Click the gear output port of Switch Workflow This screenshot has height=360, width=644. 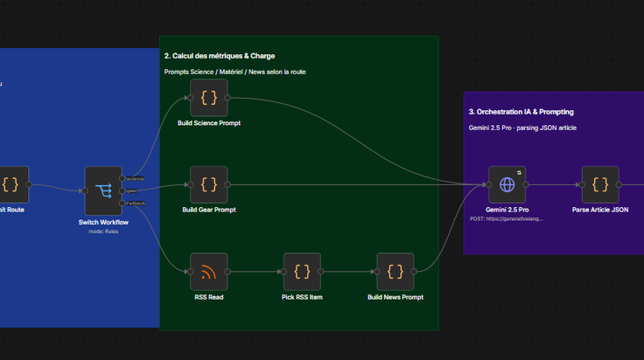click(x=122, y=190)
